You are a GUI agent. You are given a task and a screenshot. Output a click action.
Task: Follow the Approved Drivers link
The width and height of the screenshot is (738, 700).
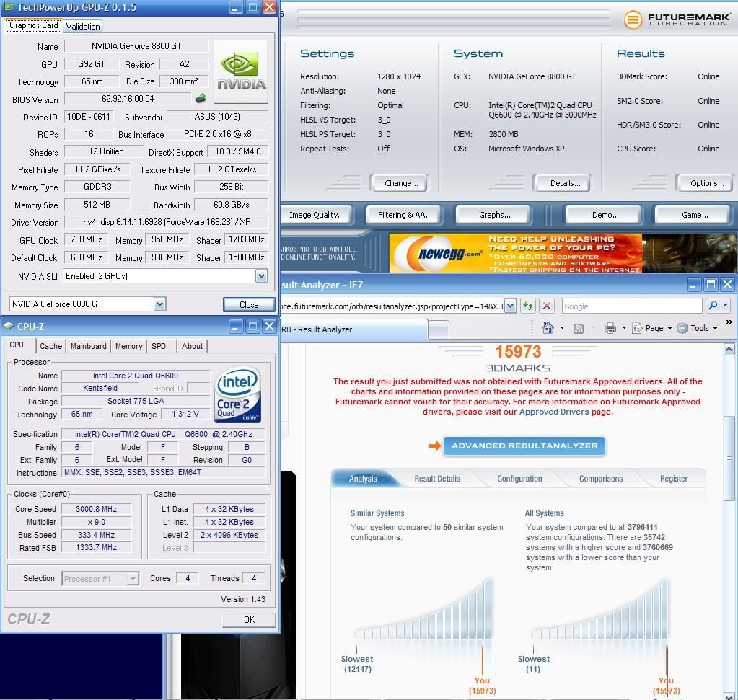[x=553, y=412]
